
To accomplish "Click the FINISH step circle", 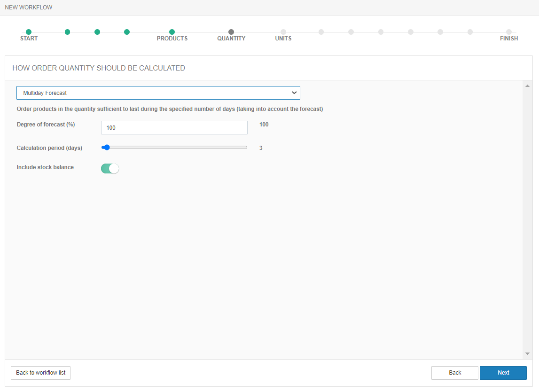I will pyautogui.click(x=509, y=32).
